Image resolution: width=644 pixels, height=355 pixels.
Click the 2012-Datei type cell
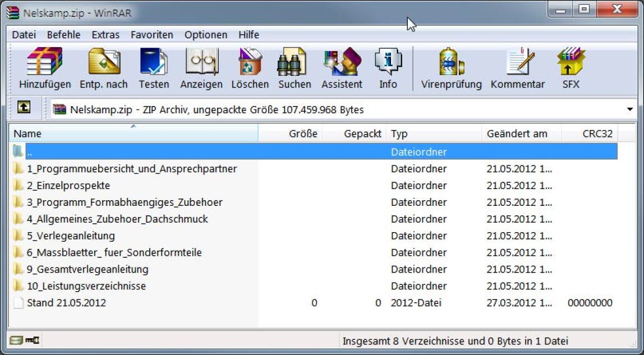pyautogui.click(x=416, y=303)
